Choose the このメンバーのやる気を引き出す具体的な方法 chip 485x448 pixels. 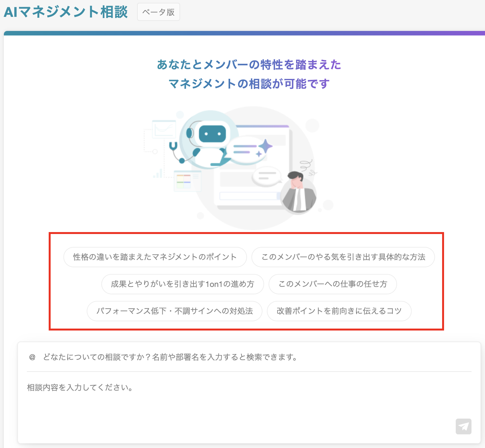point(343,257)
